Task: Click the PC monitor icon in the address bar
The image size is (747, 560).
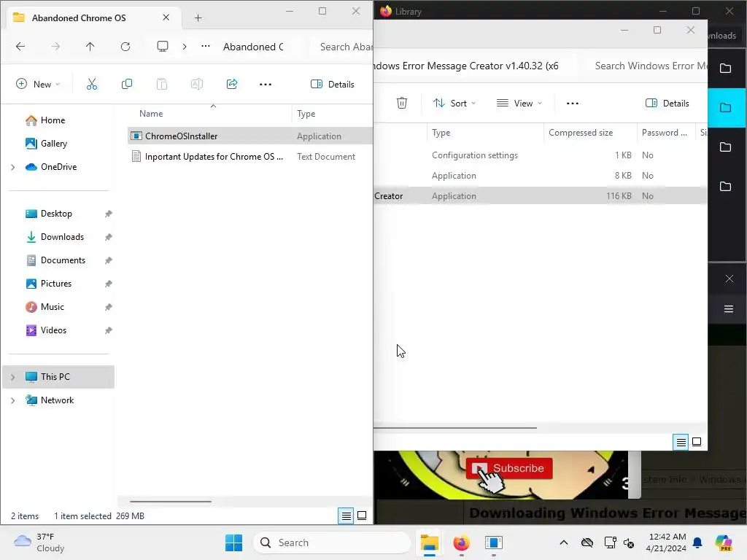Action: coord(163,46)
